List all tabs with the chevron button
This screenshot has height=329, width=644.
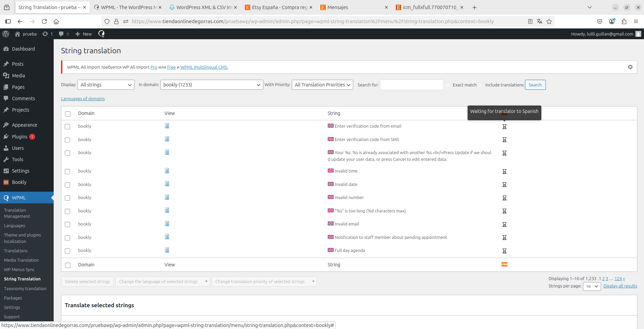pyautogui.click(x=590, y=7)
